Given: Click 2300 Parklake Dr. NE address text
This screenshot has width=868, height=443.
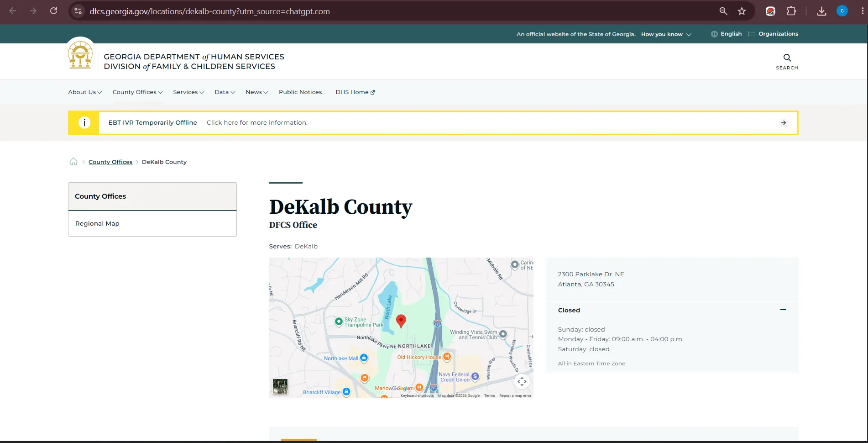Looking at the screenshot, I should (x=591, y=274).
